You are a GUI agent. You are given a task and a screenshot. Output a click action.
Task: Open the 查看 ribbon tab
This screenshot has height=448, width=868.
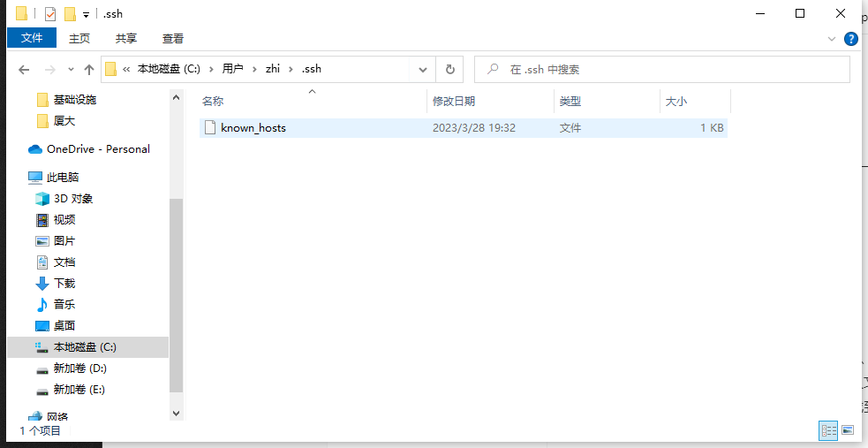173,38
